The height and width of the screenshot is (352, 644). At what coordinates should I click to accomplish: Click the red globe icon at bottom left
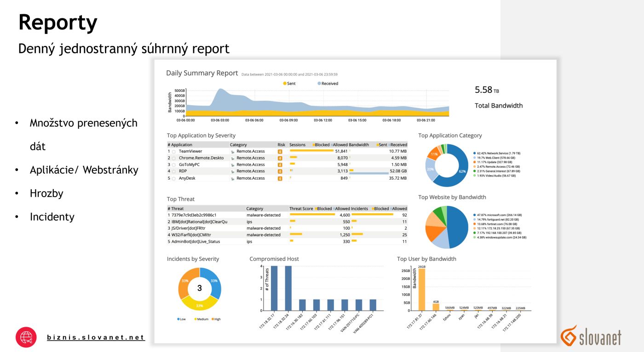point(26,337)
